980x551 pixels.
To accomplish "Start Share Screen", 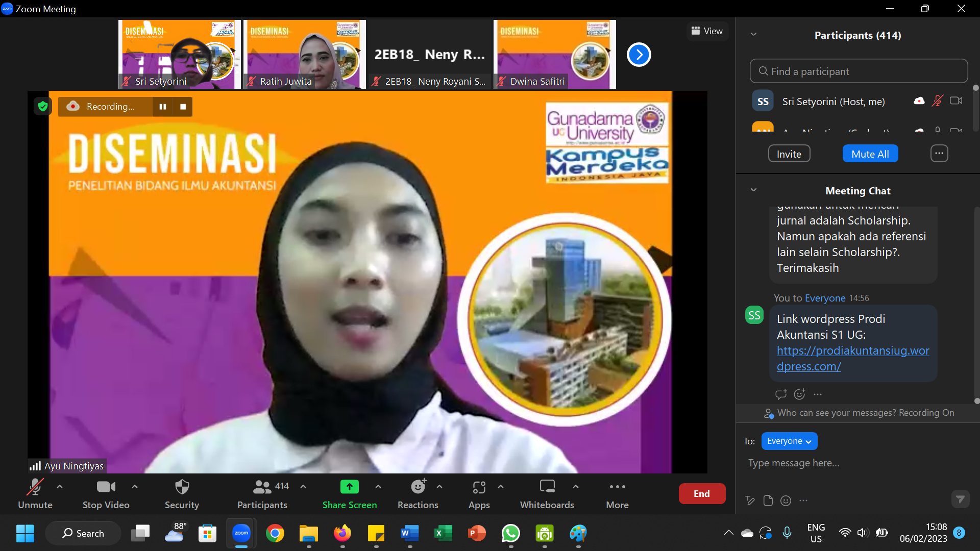I will tap(350, 494).
